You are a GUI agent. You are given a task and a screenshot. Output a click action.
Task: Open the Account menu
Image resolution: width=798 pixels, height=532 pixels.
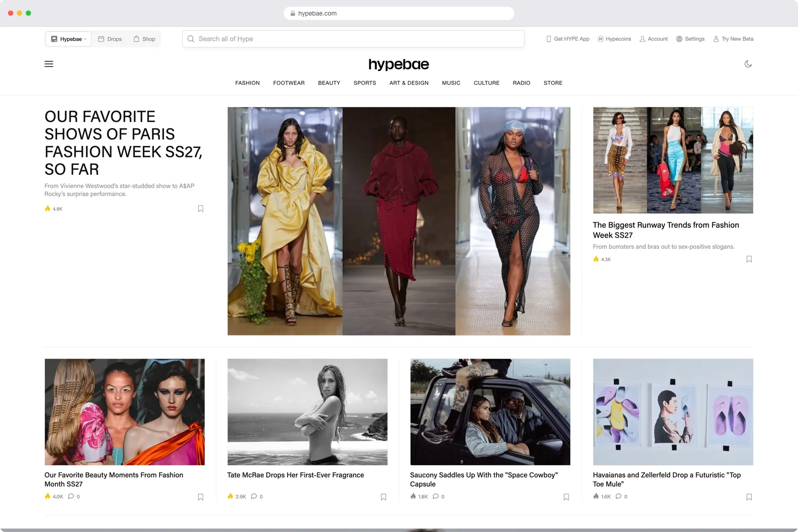(x=653, y=39)
